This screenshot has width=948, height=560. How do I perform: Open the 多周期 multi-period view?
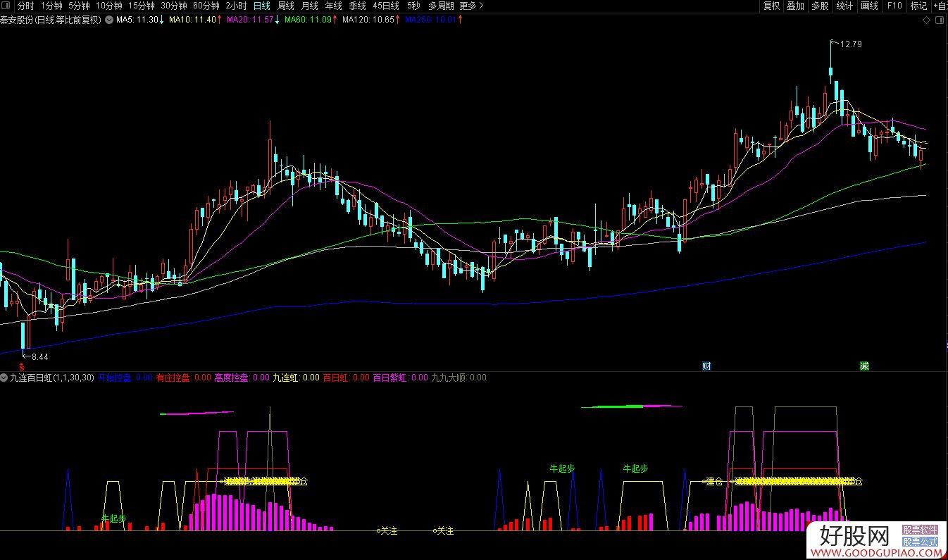[441, 6]
